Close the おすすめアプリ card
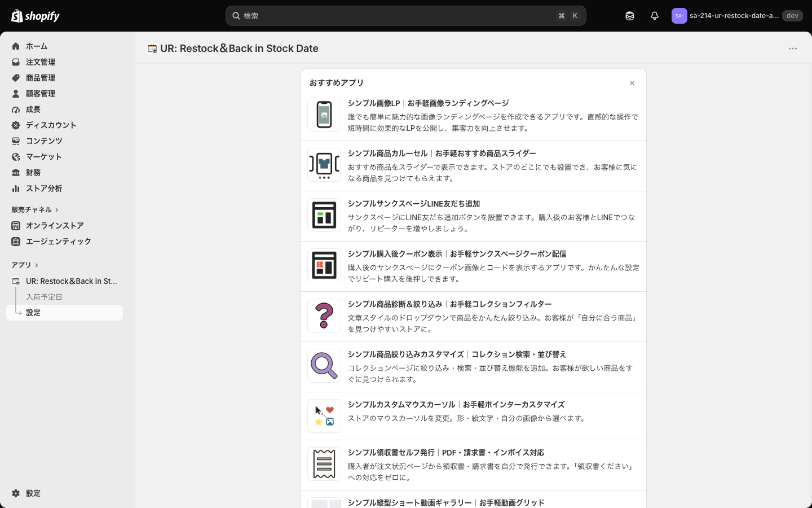This screenshot has width=812, height=508. point(632,83)
